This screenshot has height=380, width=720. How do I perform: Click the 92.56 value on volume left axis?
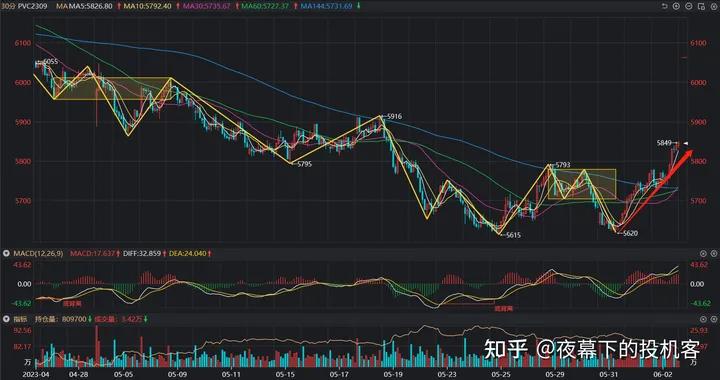coord(22,330)
